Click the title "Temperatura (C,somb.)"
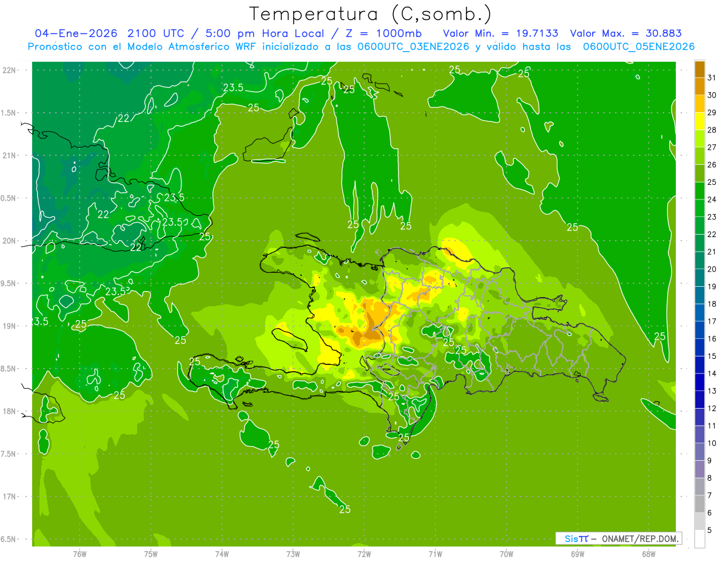The height and width of the screenshot is (562, 728). coord(371,15)
